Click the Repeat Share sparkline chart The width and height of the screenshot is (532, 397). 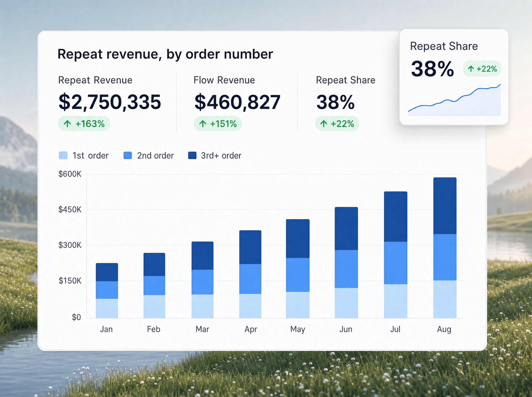454,100
